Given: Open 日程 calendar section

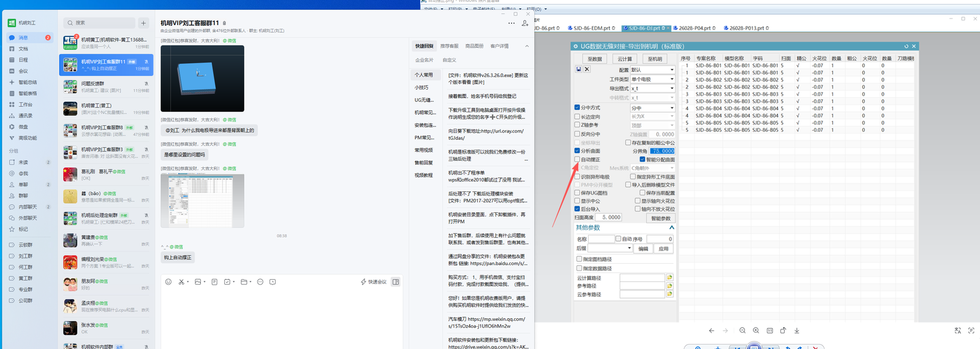Looking at the screenshot, I should click(23, 59).
